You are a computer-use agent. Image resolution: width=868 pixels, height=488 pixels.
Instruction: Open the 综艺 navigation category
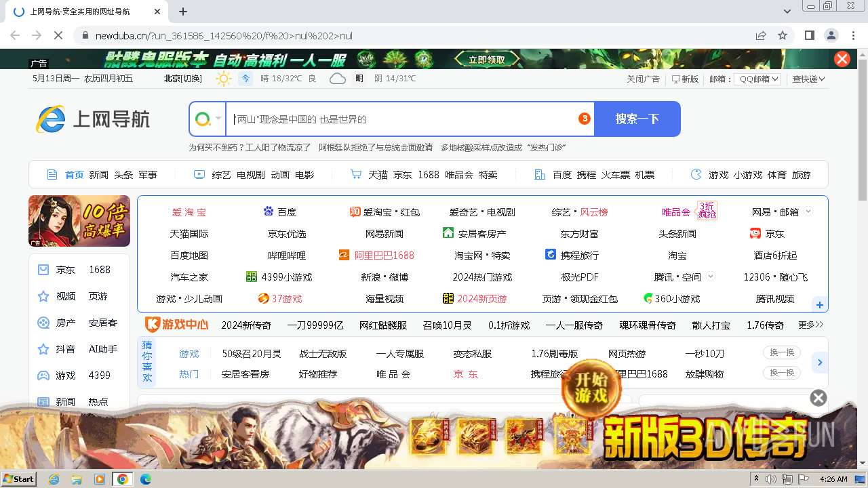coord(221,174)
